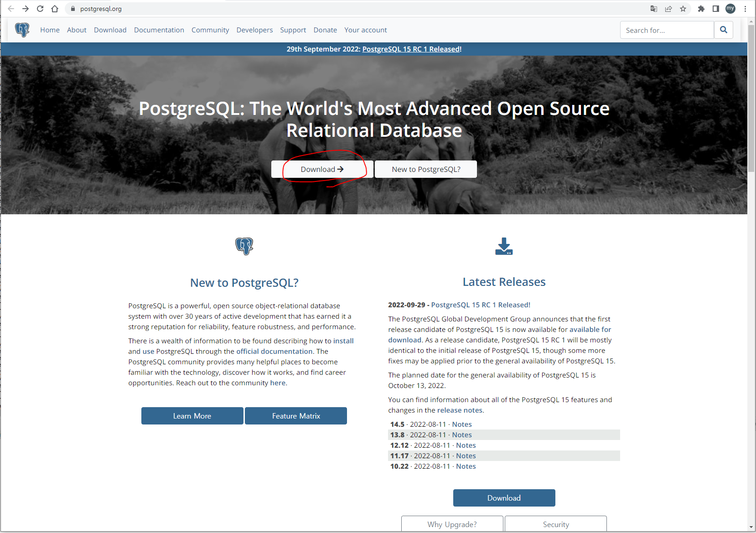Click the PostgreSQL elephant logo in navbar
The image size is (756, 533).
[x=22, y=30]
